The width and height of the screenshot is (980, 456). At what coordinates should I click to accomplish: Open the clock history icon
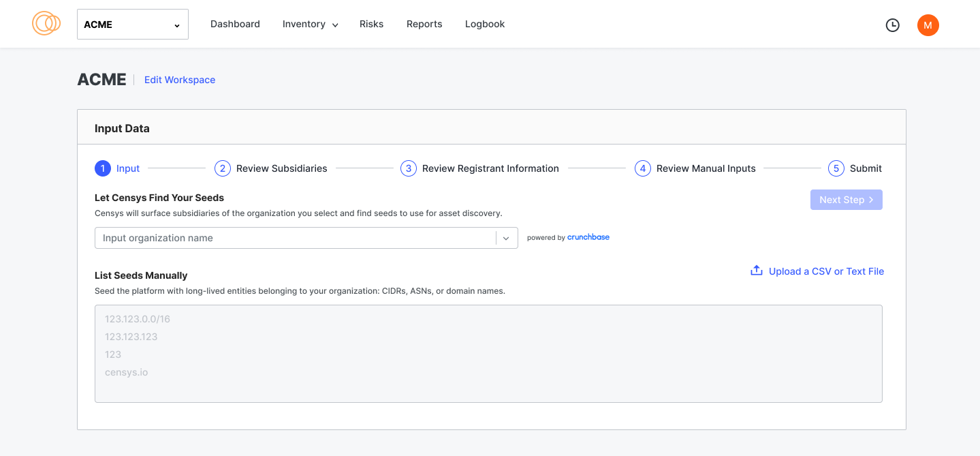[x=892, y=25]
